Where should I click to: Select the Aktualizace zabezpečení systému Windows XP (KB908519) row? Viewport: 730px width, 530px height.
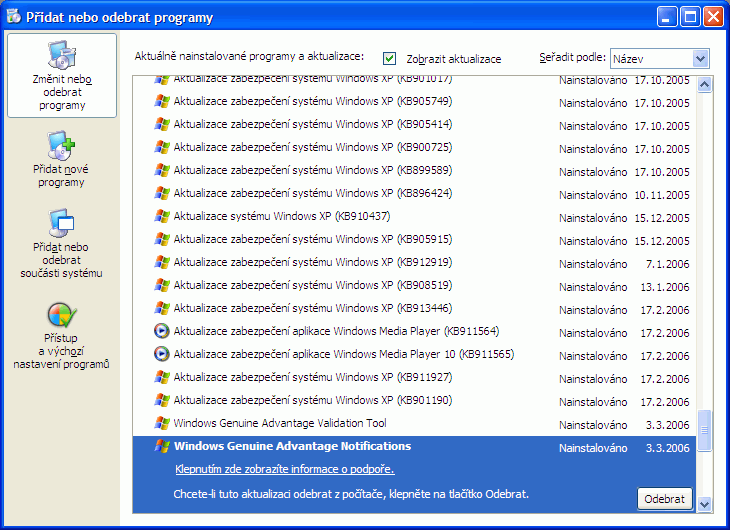(414, 285)
